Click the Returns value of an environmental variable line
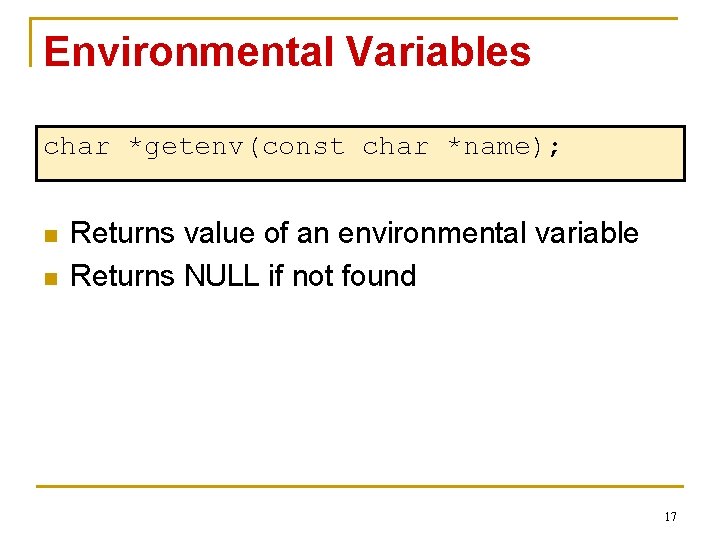Screen dimensions: 720x540 (355, 234)
